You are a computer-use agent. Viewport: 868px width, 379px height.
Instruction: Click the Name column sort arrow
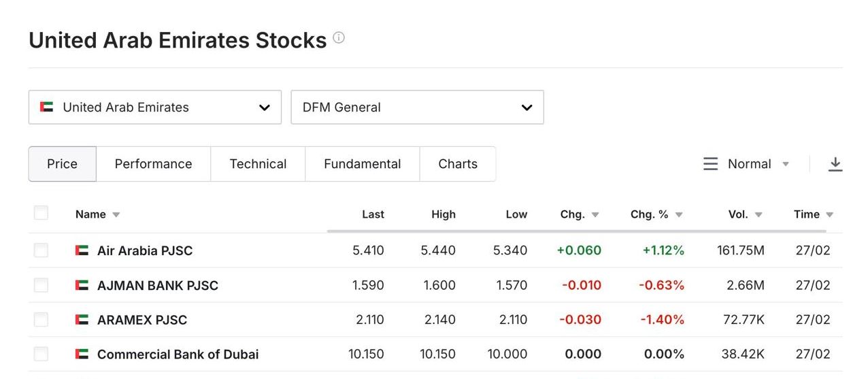[x=116, y=215]
